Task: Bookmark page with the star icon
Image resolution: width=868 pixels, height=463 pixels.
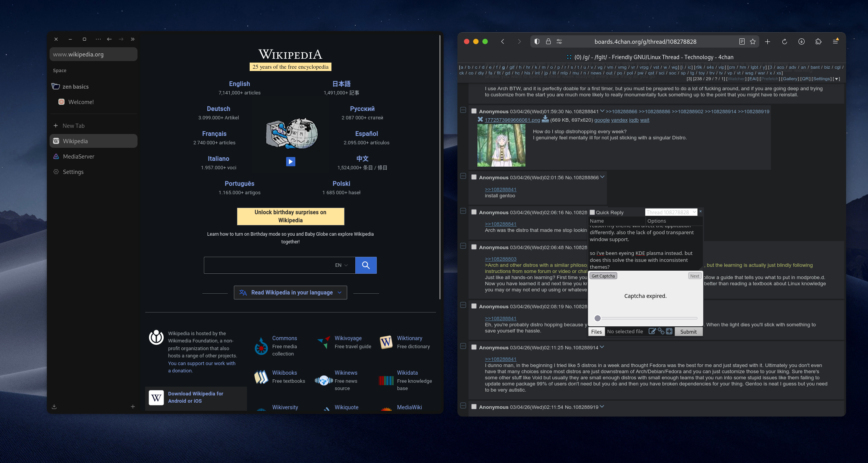Action: tap(753, 41)
